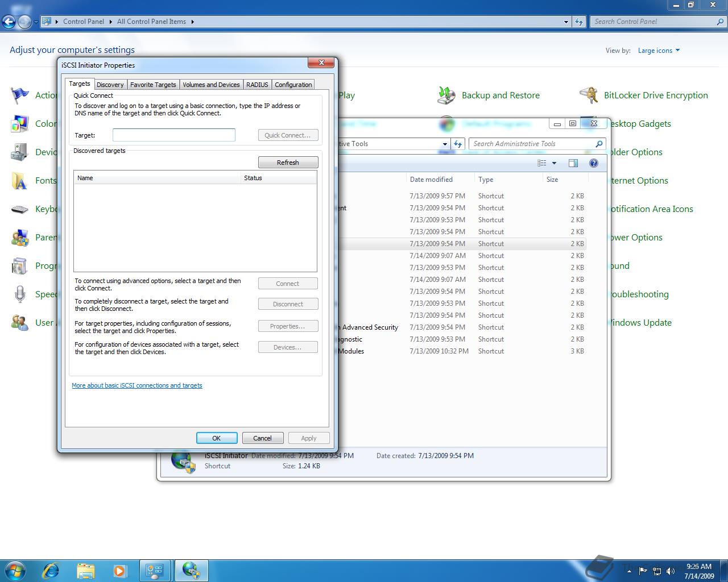Open the volume icon in system tray
This screenshot has height=582, width=728.
[670, 571]
